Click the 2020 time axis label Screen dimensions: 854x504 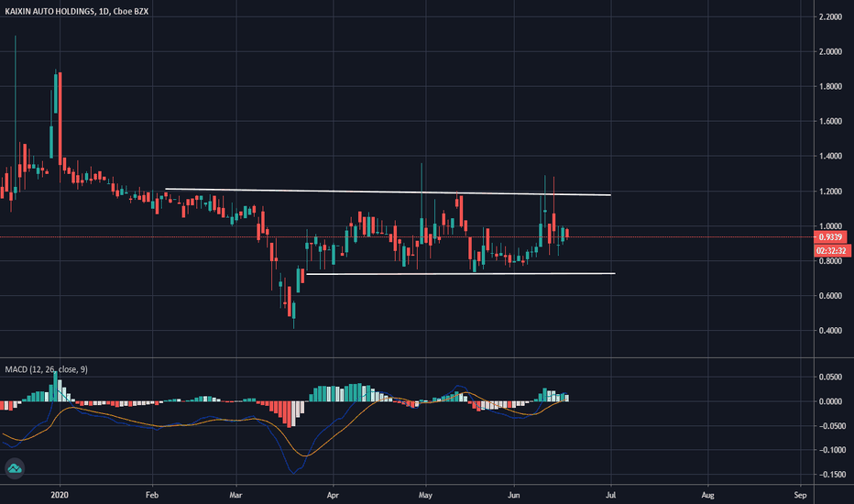click(x=60, y=495)
